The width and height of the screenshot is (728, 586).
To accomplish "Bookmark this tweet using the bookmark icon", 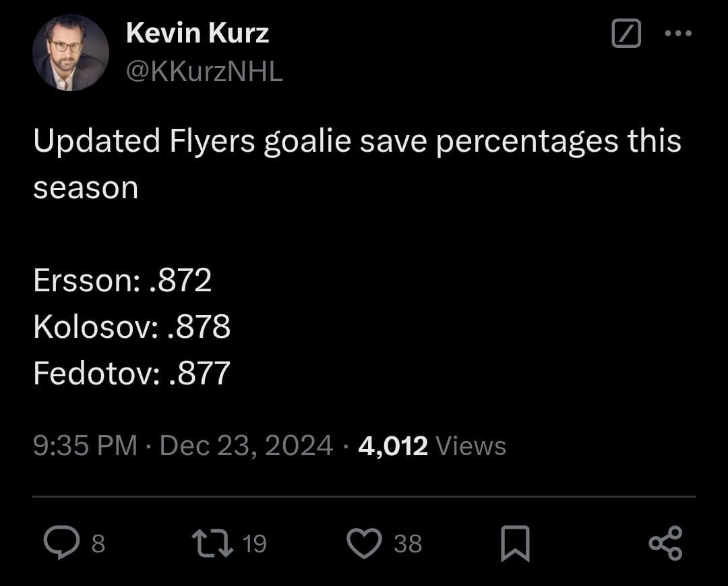I will pyautogui.click(x=516, y=541).
